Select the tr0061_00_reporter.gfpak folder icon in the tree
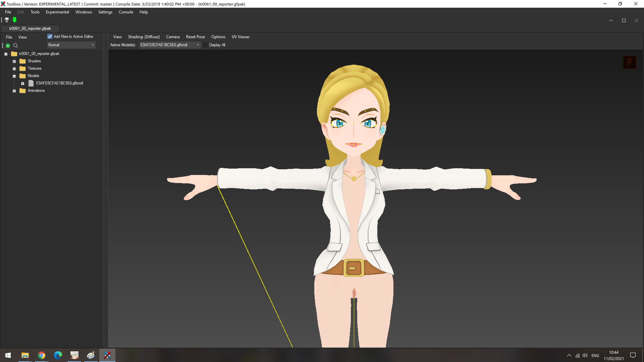This screenshot has height=362, width=644. pyautogui.click(x=14, y=54)
